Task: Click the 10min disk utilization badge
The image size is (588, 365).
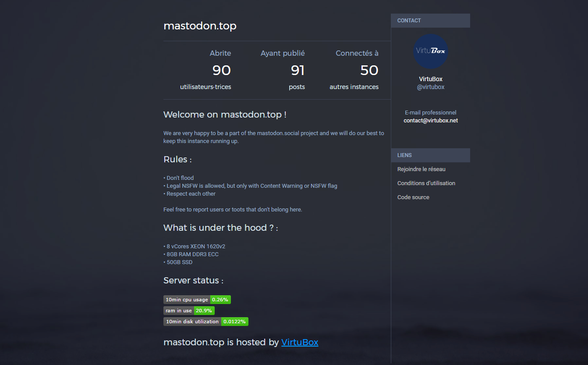Action: pyautogui.click(x=206, y=322)
